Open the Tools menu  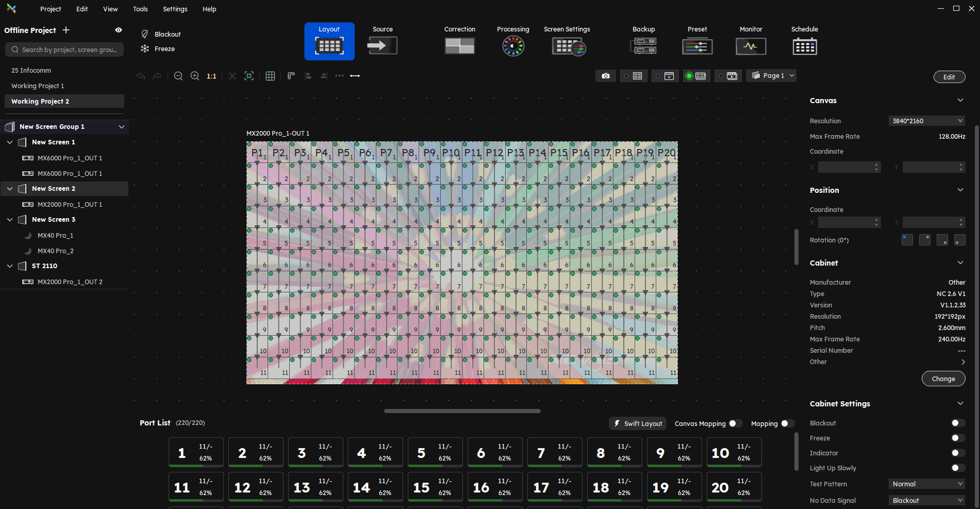pyautogui.click(x=140, y=9)
